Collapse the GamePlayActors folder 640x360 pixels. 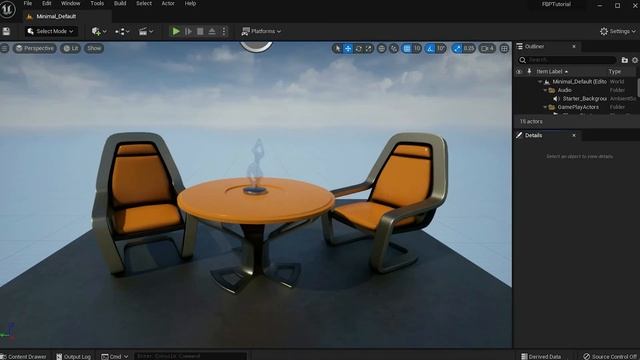(x=545, y=107)
